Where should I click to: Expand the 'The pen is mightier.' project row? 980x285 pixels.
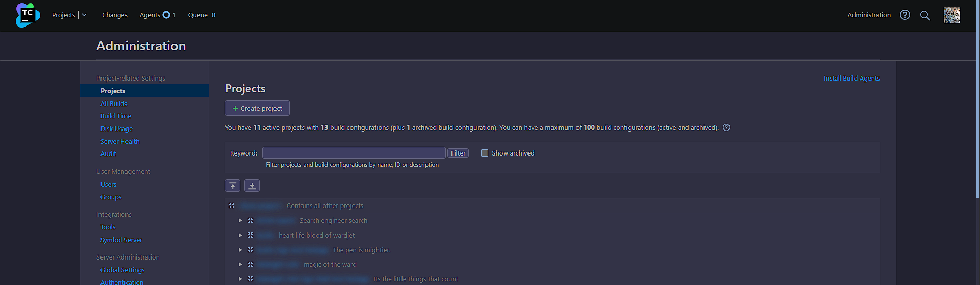point(240,250)
